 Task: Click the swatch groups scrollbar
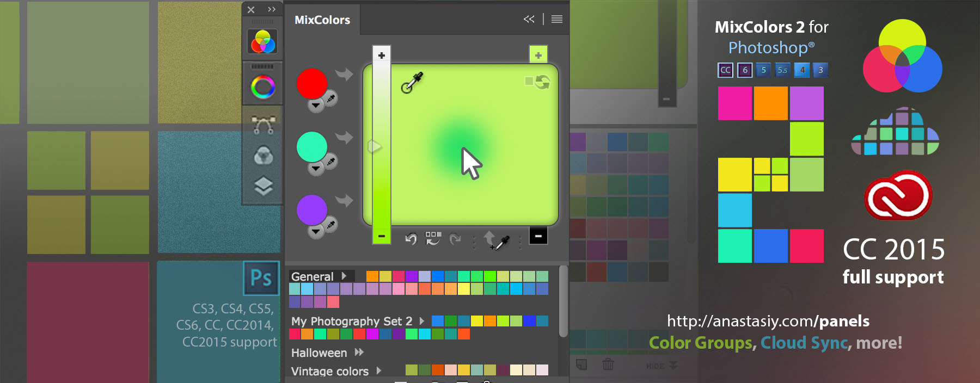563,302
